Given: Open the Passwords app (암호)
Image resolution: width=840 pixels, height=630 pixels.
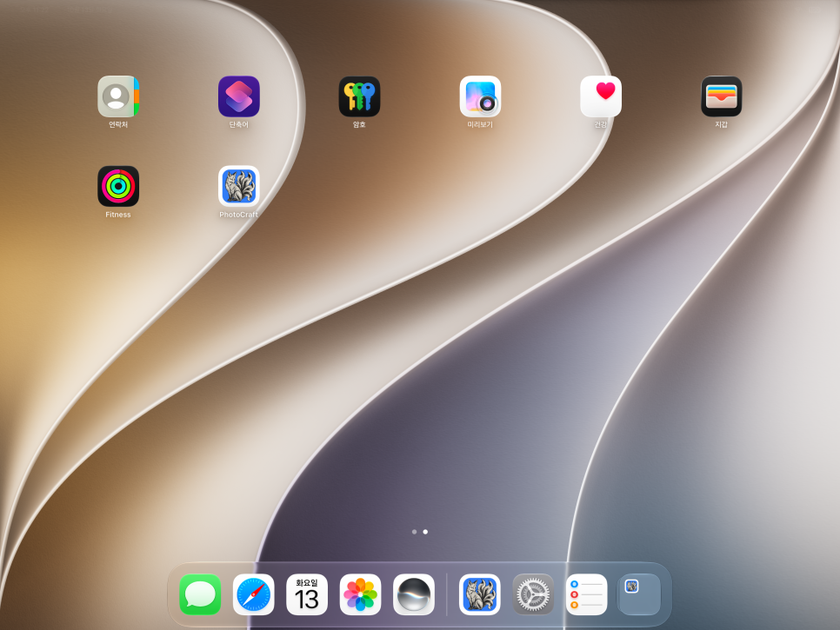Looking at the screenshot, I should click(359, 96).
